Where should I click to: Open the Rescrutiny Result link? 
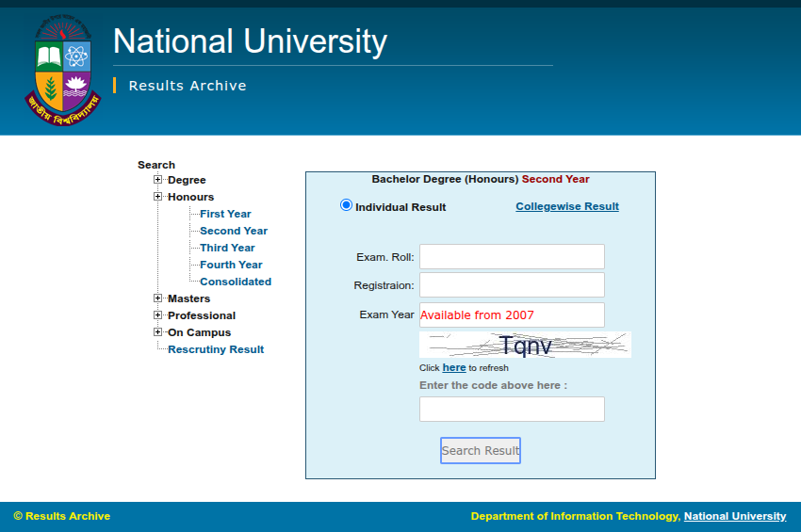pos(216,349)
